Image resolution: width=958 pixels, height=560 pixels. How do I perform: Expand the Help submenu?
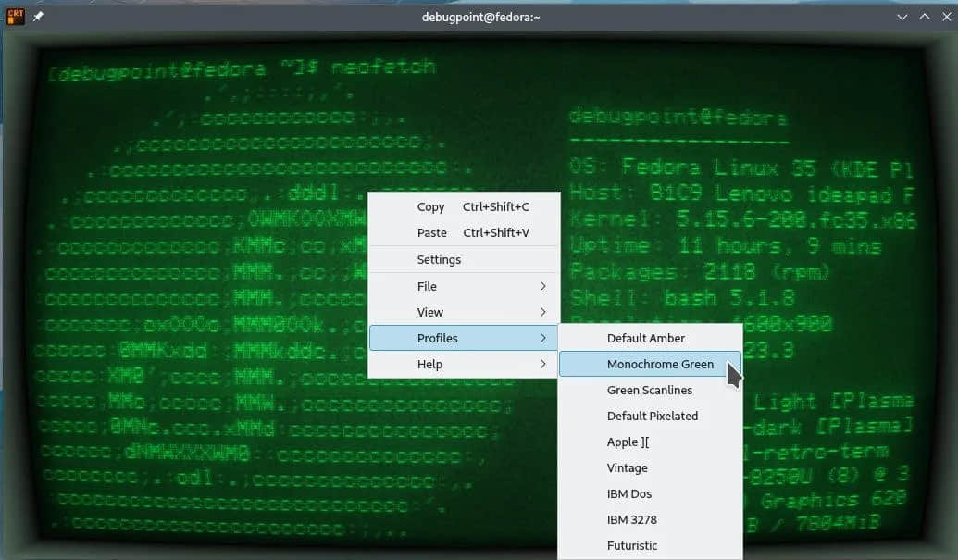[x=429, y=365]
